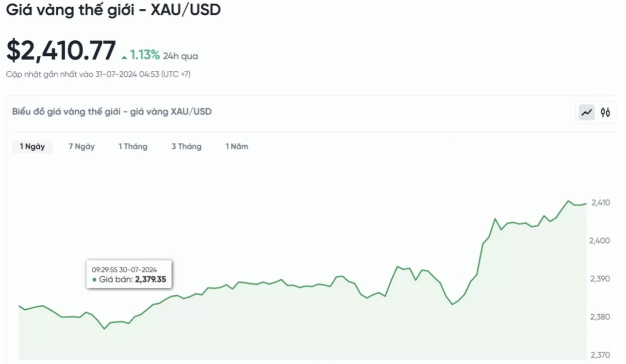Open the 3 Tháng time range
Viewport: 626px width, 364px height.
[186, 146]
